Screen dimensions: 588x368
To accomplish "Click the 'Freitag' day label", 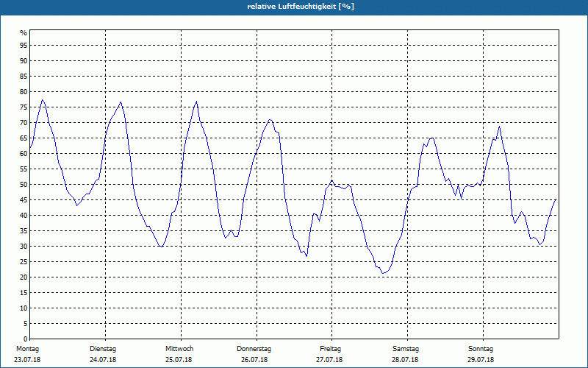I will [330, 349].
